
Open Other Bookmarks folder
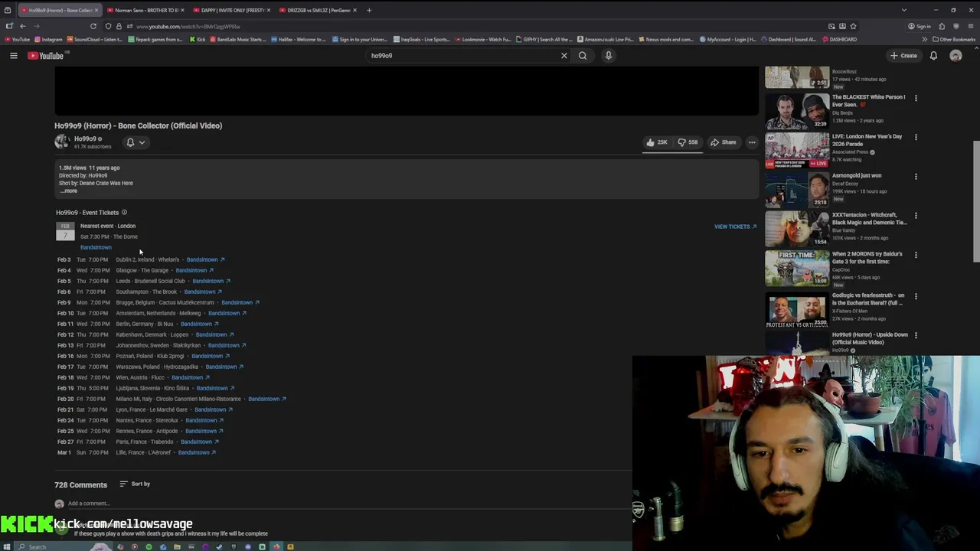954,39
